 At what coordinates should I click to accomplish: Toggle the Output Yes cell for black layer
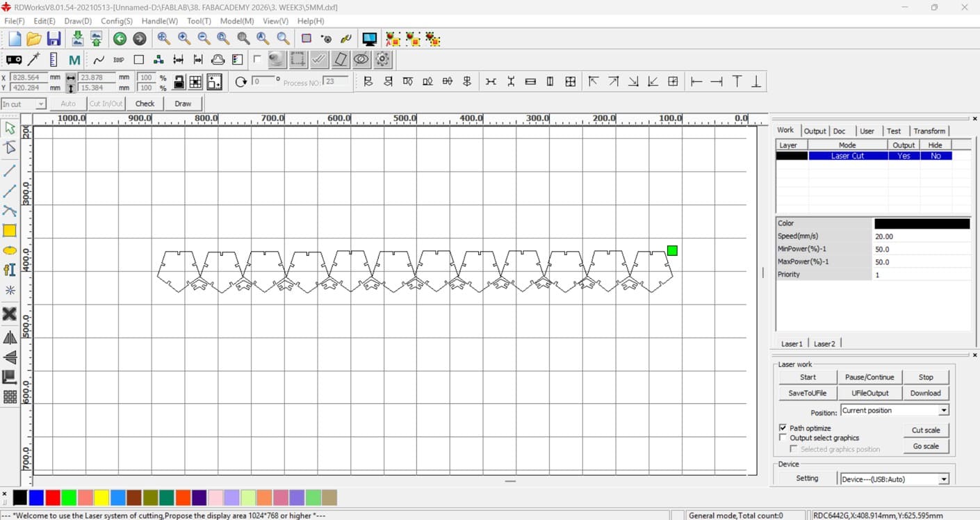point(904,156)
